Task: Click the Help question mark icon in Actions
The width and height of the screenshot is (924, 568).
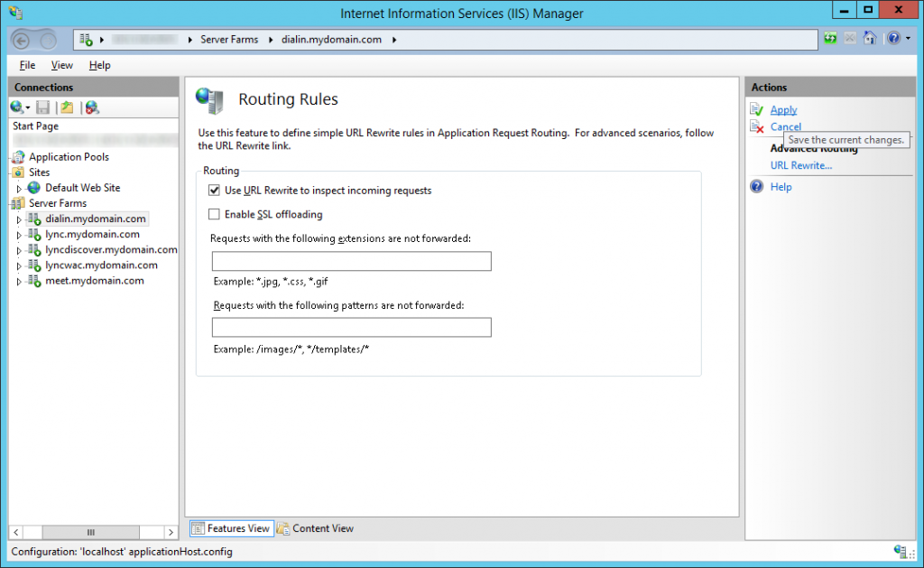Action: point(757,186)
